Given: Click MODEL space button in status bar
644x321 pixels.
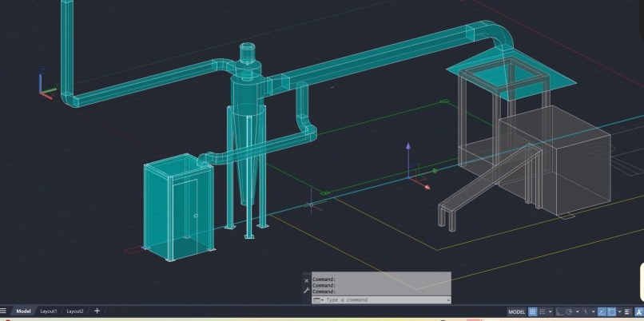Looking at the screenshot, I should click(x=517, y=311).
